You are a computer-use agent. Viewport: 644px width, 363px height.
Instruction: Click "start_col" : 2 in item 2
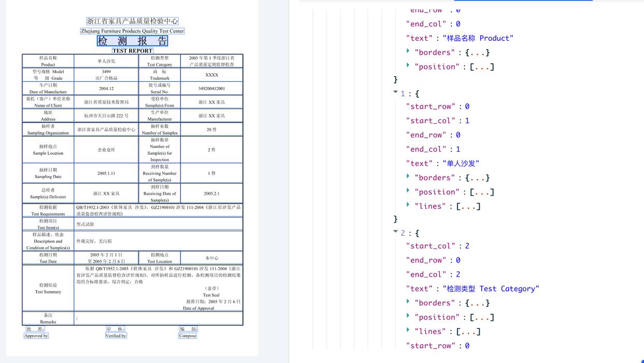tap(438, 246)
